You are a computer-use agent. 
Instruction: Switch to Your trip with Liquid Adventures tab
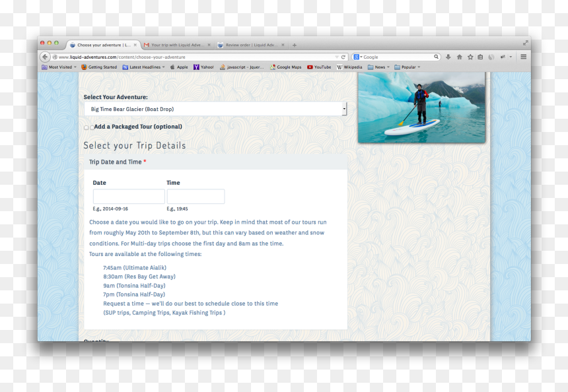coord(177,46)
